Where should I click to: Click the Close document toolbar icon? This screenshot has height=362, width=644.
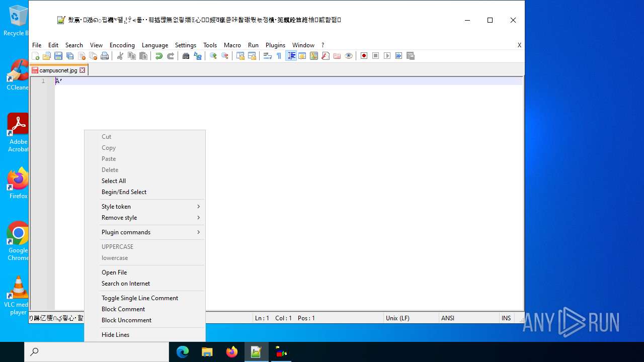pyautogui.click(x=82, y=56)
